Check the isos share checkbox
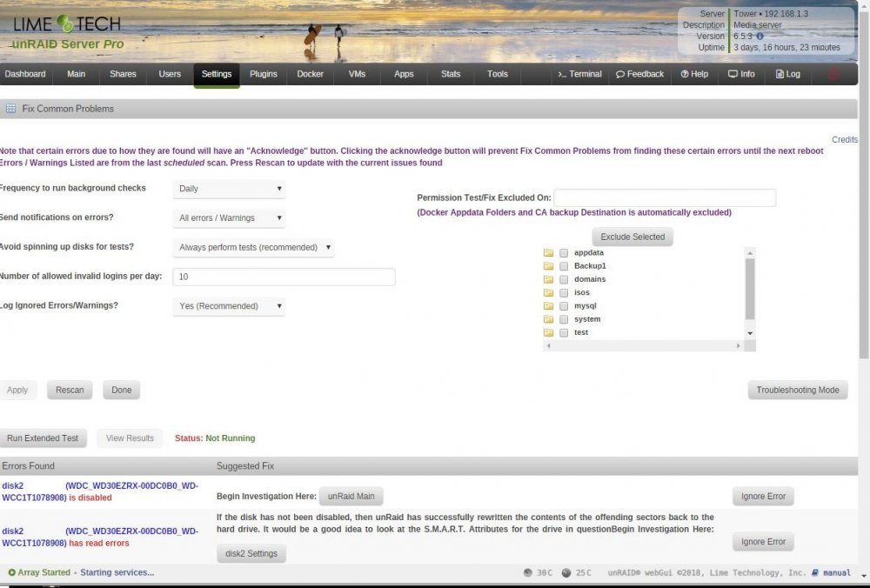The image size is (870, 588). 564,293
